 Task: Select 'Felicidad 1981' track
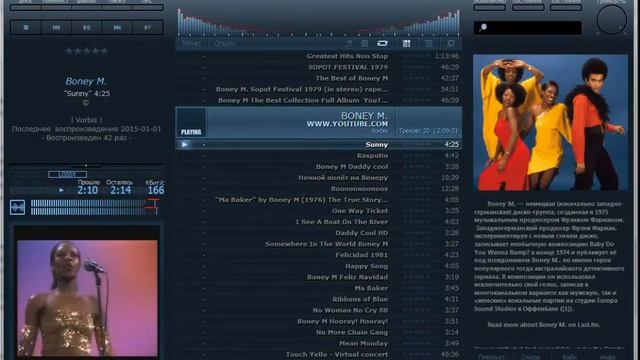(x=319, y=255)
